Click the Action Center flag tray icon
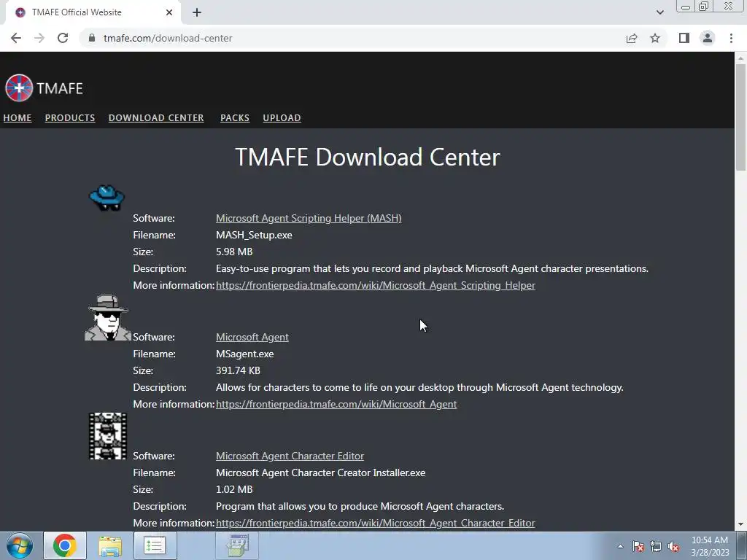The height and width of the screenshot is (560, 747). click(x=638, y=546)
